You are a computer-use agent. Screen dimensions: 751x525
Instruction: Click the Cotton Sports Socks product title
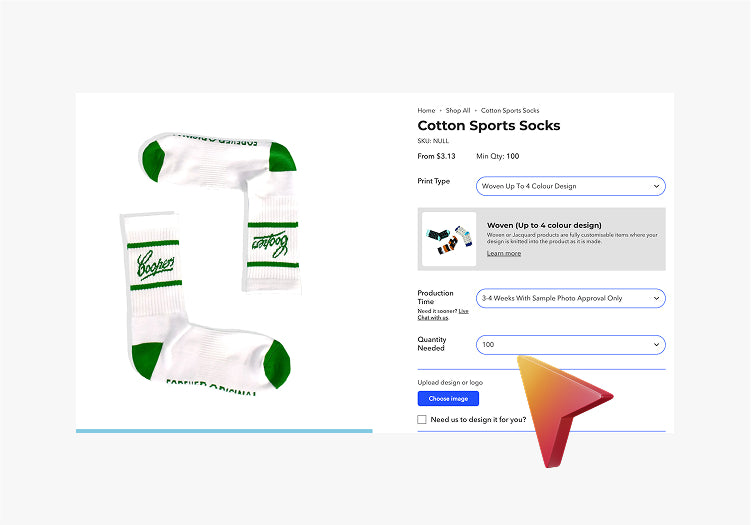click(489, 126)
